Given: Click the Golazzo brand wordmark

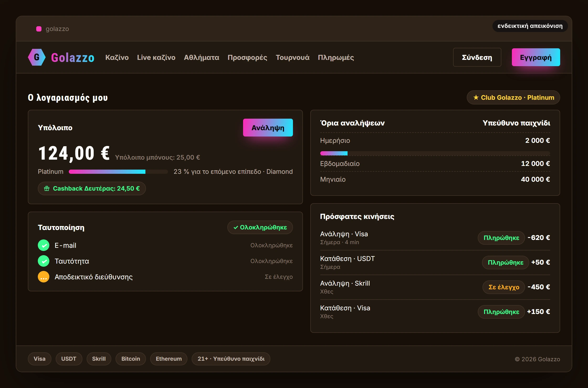Looking at the screenshot, I should point(73,57).
